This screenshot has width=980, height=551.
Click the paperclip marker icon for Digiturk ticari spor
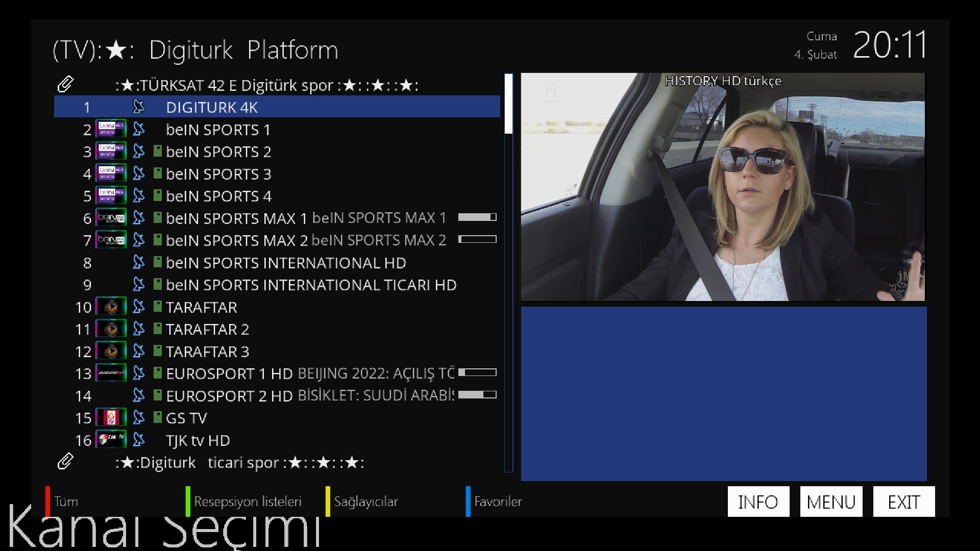click(x=65, y=462)
